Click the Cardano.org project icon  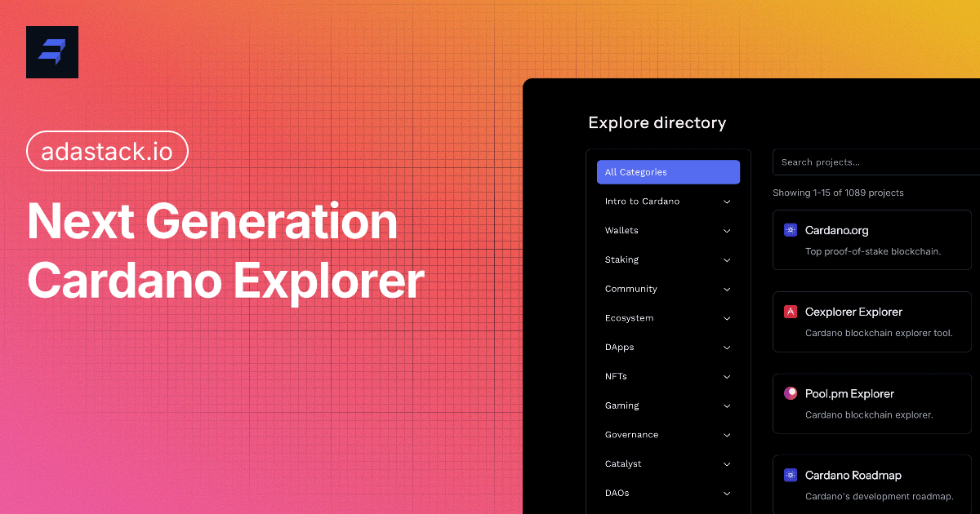coord(790,230)
